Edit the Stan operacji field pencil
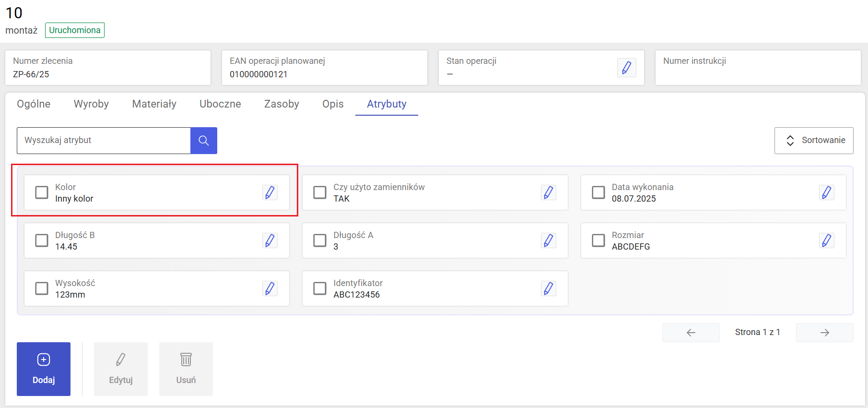Screen dimensions: 868x408 (626, 68)
